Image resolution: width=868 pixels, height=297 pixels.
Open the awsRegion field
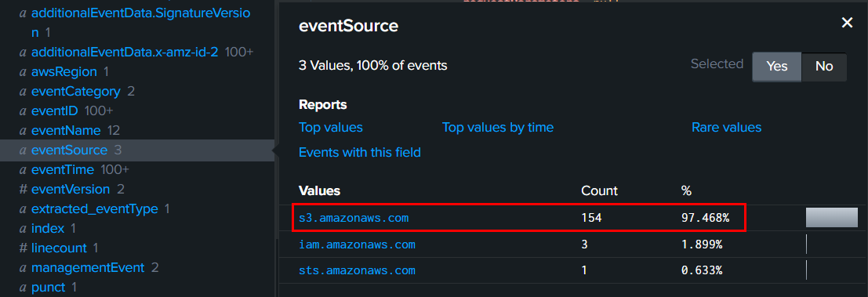click(x=64, y=72)
